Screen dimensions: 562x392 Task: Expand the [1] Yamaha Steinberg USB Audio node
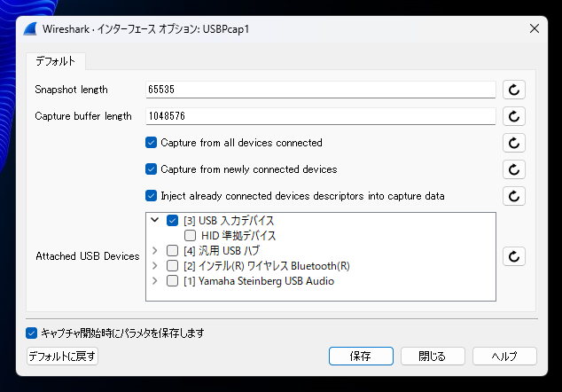155,280
